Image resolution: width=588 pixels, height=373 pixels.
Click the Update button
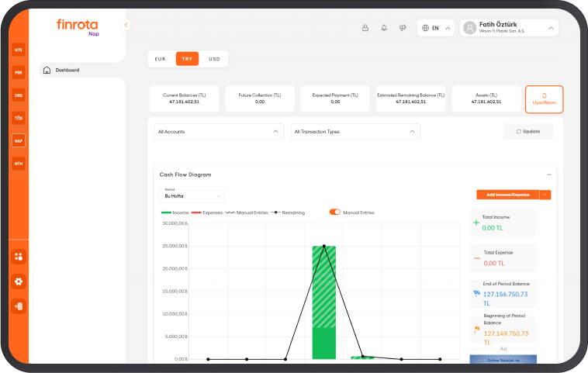coord(528,132)
